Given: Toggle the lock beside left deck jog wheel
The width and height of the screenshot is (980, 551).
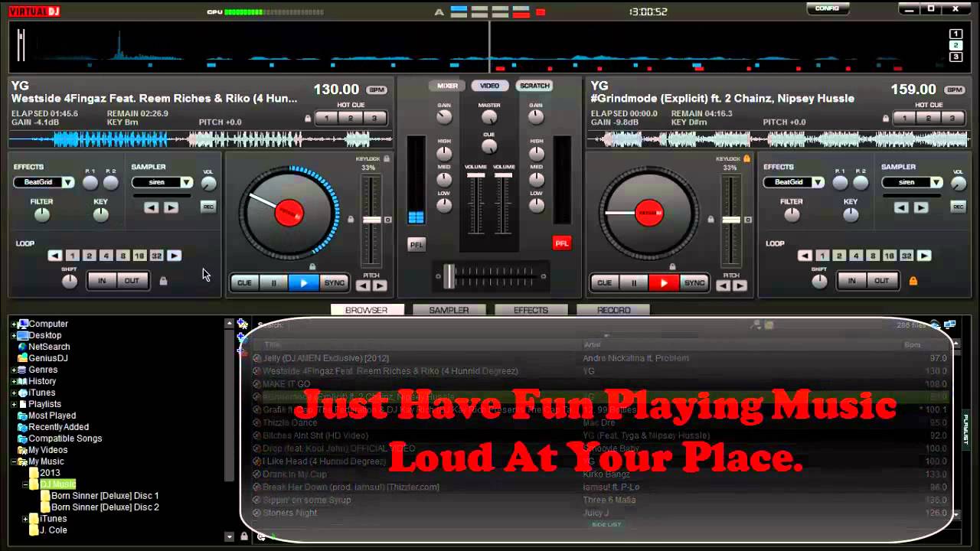Looking at the screenshot, I should click(x=351, y=220).
